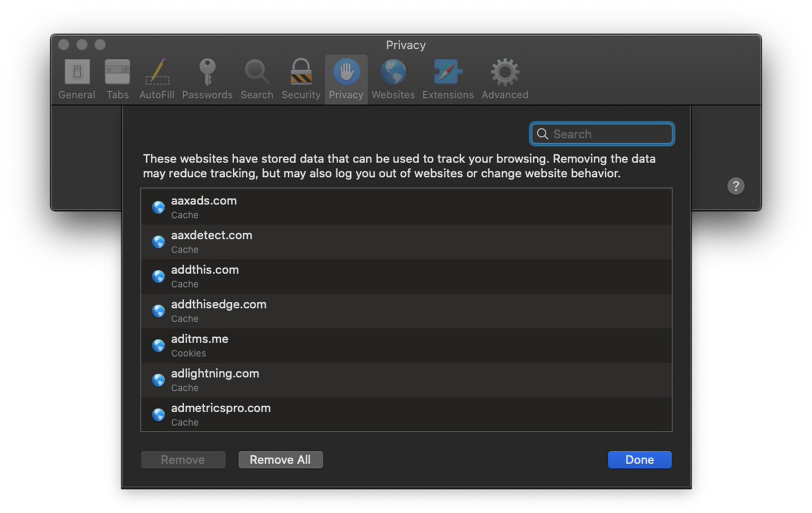Select the aditms.me entry
The image size is (812, 513).
pyautogui.click(x=406, y=345)
